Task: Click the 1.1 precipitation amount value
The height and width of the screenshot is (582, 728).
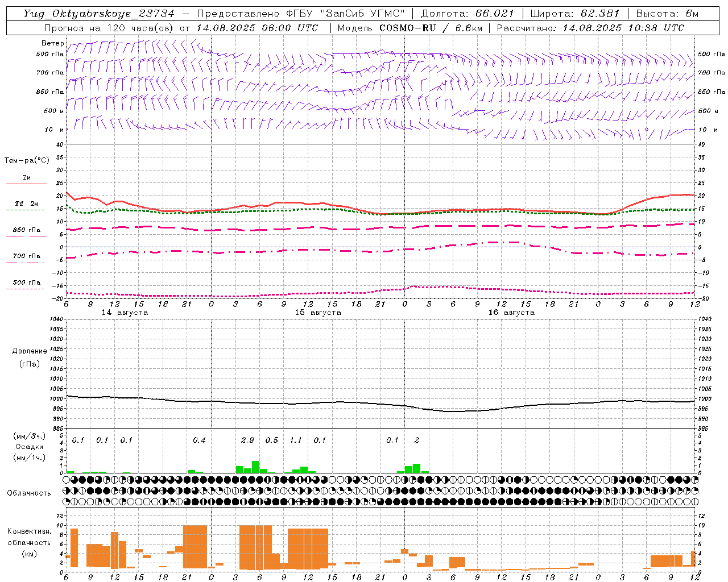Action: [x=296, y=440]
